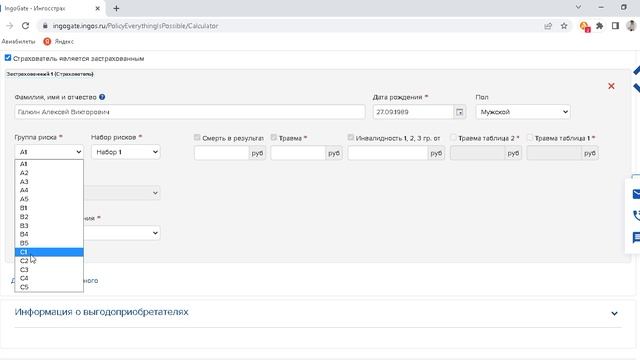Click the Травма amount field
The height and width of the screenshot is (360, 640).
click(x=298, y=153)
